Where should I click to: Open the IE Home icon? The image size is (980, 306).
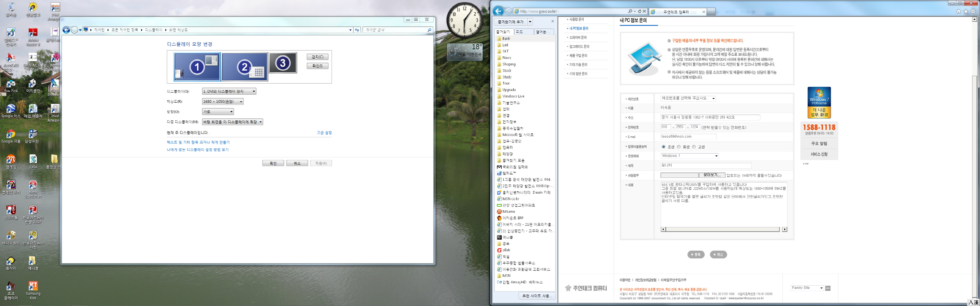(959, 11)
